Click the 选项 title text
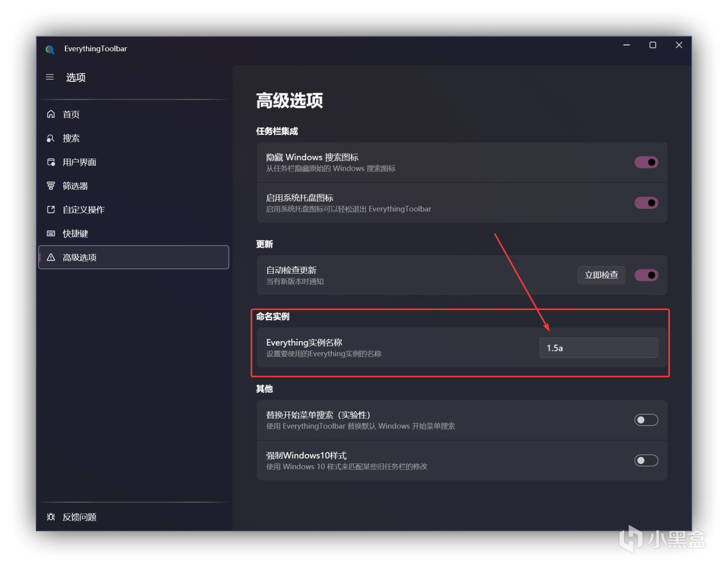 [76, 77]
